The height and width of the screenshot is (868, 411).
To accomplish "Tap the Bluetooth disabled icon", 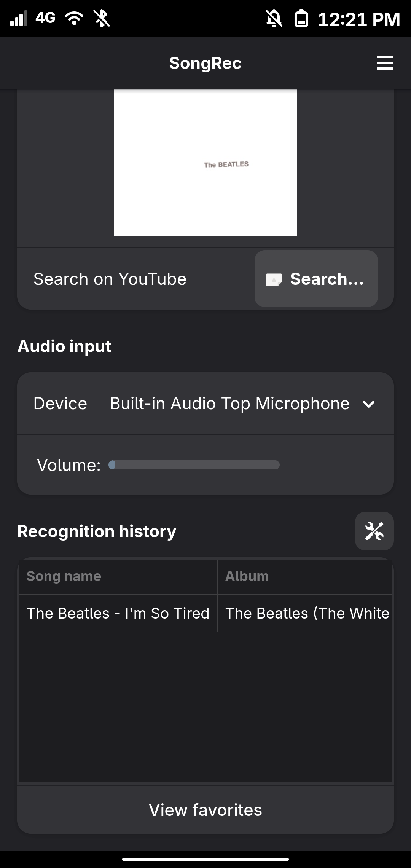I will click(102, 18).
